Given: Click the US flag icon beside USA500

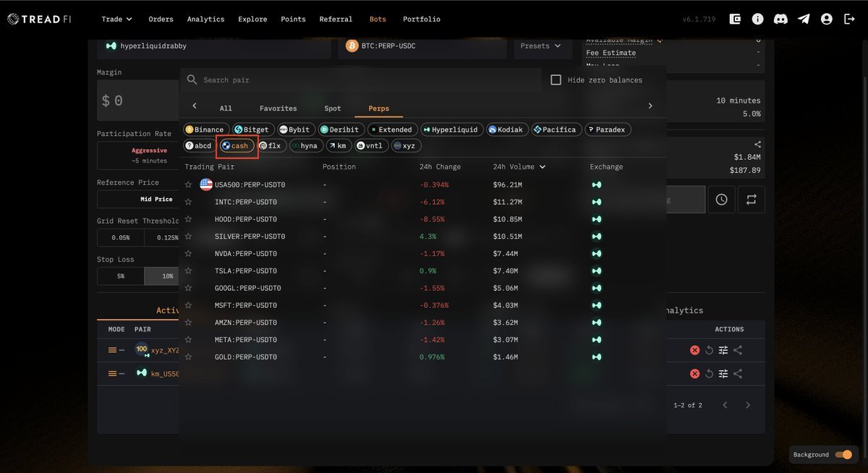Looking at the screenshot, I should pos(206,184).
